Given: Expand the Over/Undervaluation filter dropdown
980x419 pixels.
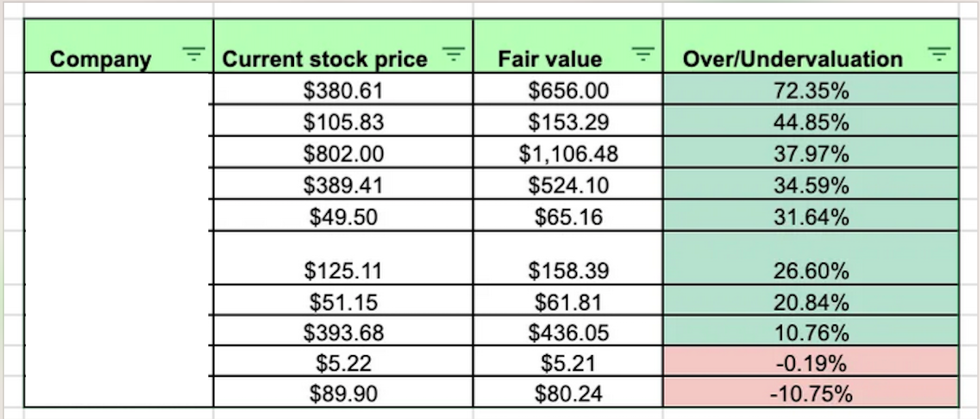Looking at the screenshot, I should [x=939, y=52].
